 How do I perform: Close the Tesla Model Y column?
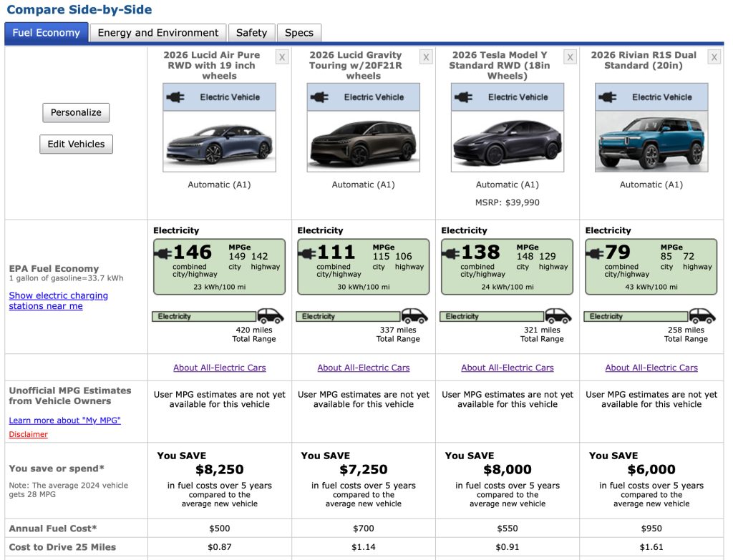pos(570,57)
